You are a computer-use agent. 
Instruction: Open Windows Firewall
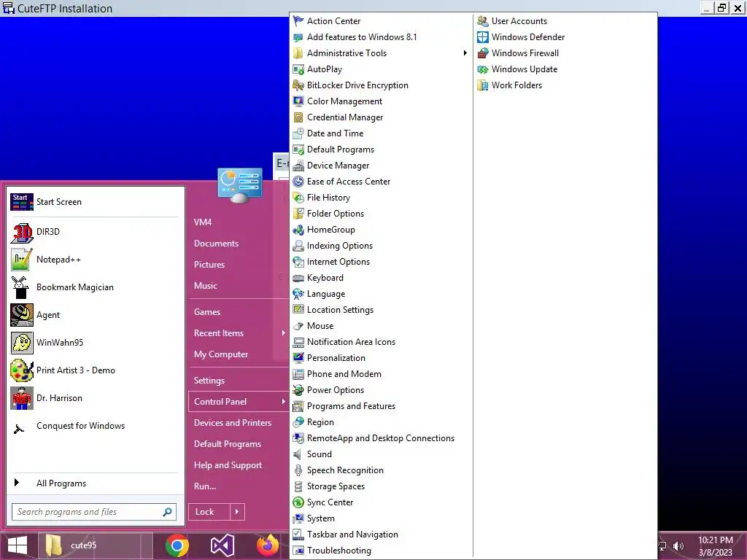(565, 52)
